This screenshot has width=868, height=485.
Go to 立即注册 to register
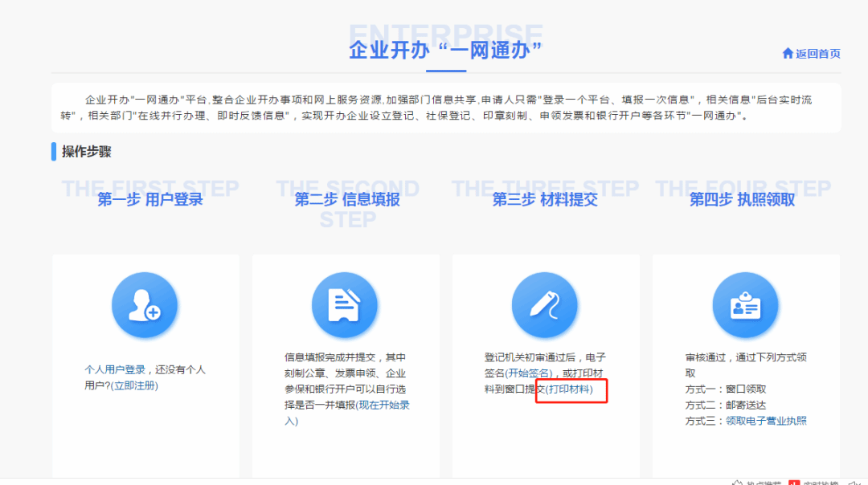[135, 385]
